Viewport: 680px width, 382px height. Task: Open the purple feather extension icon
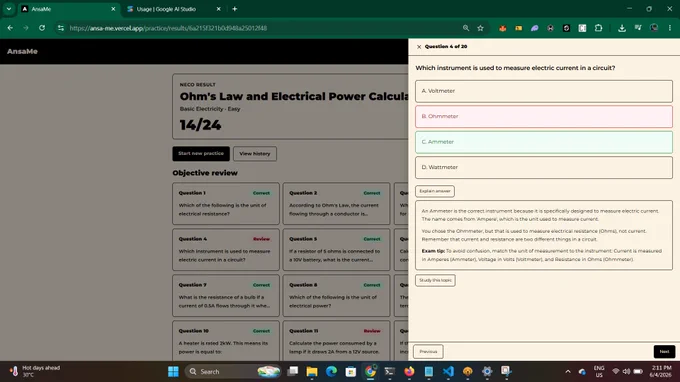535,28
